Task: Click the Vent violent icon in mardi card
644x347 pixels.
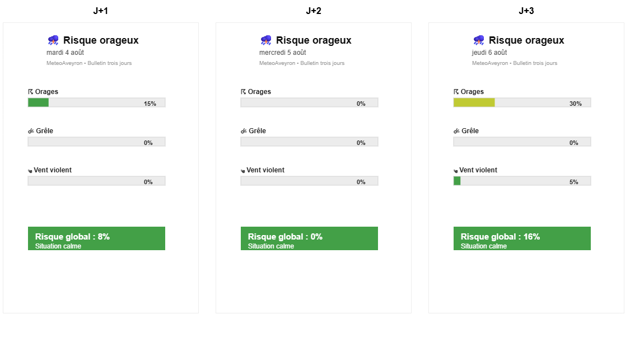Action: pos(30,170)
